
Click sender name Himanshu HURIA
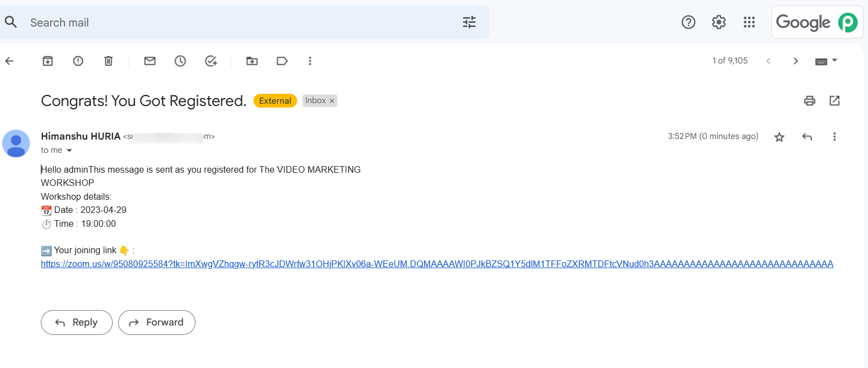(x=81, y=136)
